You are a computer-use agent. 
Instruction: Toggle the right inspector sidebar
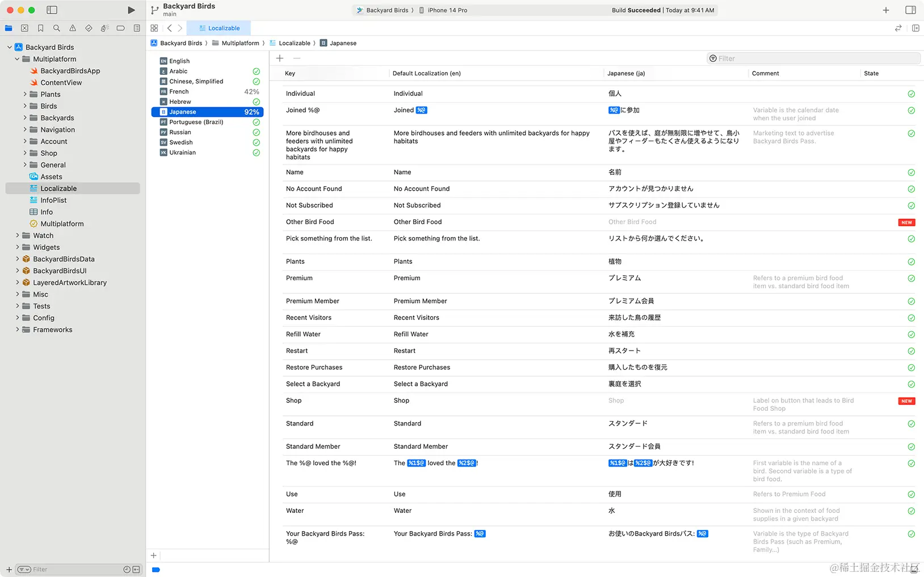[x=910, y=10]
